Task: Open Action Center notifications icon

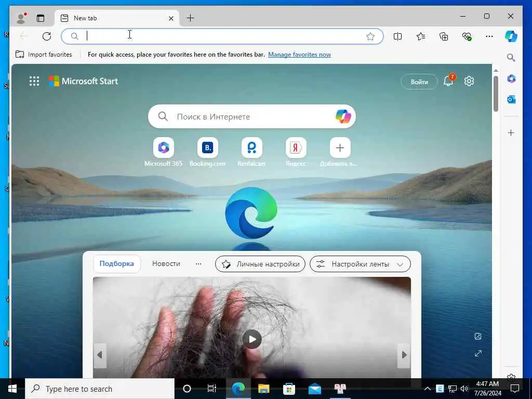Action: pyautogui.click(x=515, y=389)
